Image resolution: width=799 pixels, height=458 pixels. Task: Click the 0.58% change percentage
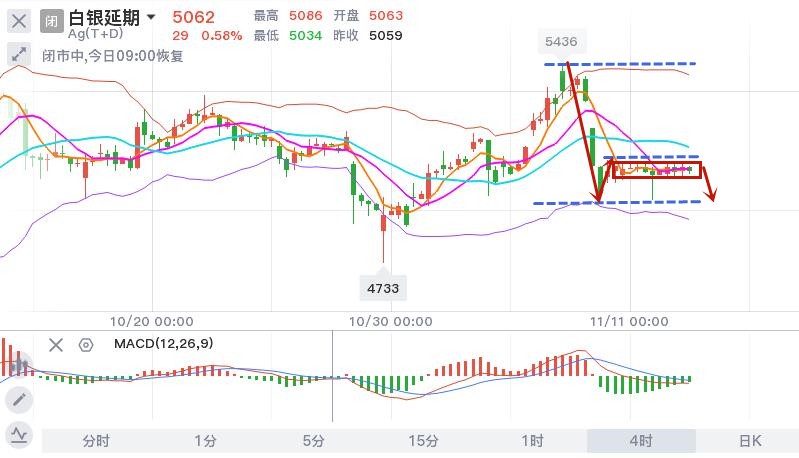coord(222,36)
